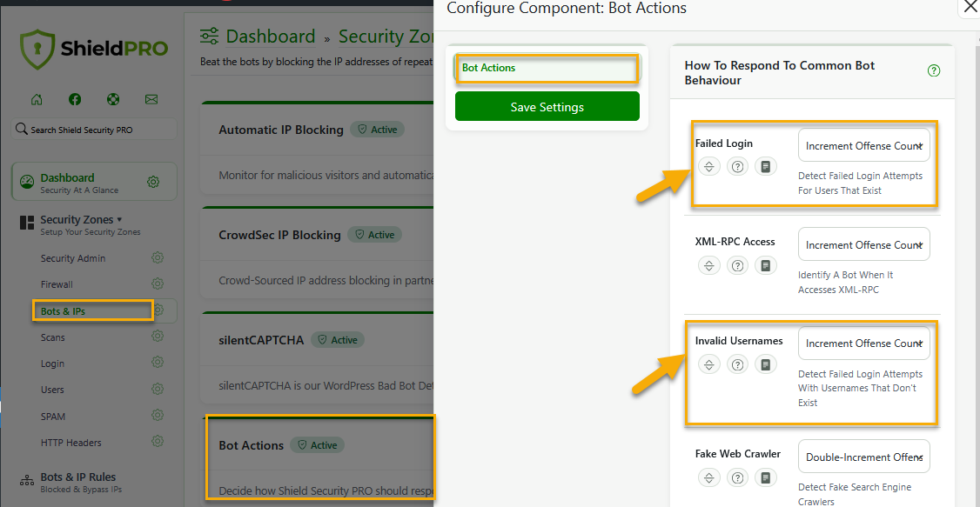
Task: Click the Dashboard gear icon
Action: pyautogui.click(x=153, y=182)
